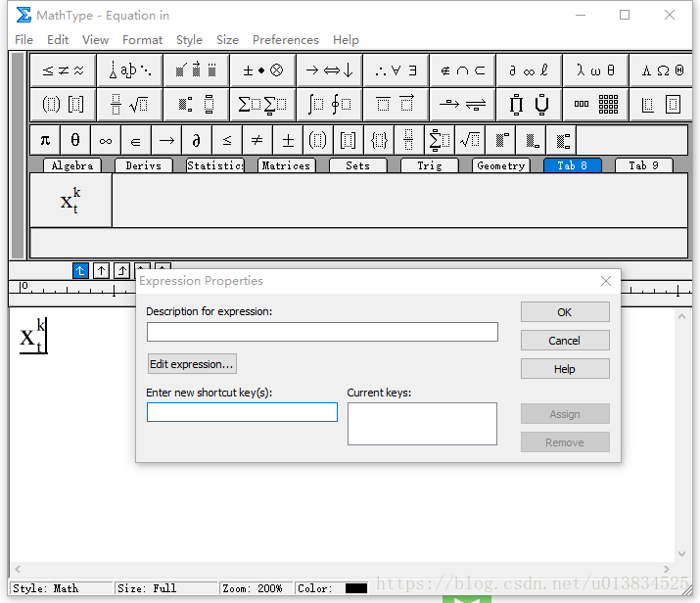Open the miscellaneous symbols palette (∂ ∞ ℓ)

[x=529, y=70]
